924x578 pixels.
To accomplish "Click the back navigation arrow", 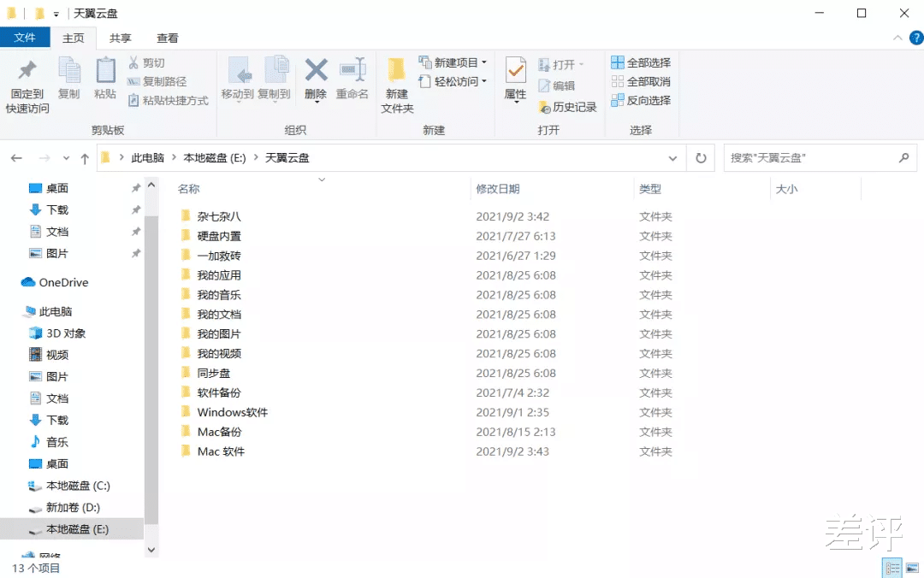I will [x=16, y=157].
